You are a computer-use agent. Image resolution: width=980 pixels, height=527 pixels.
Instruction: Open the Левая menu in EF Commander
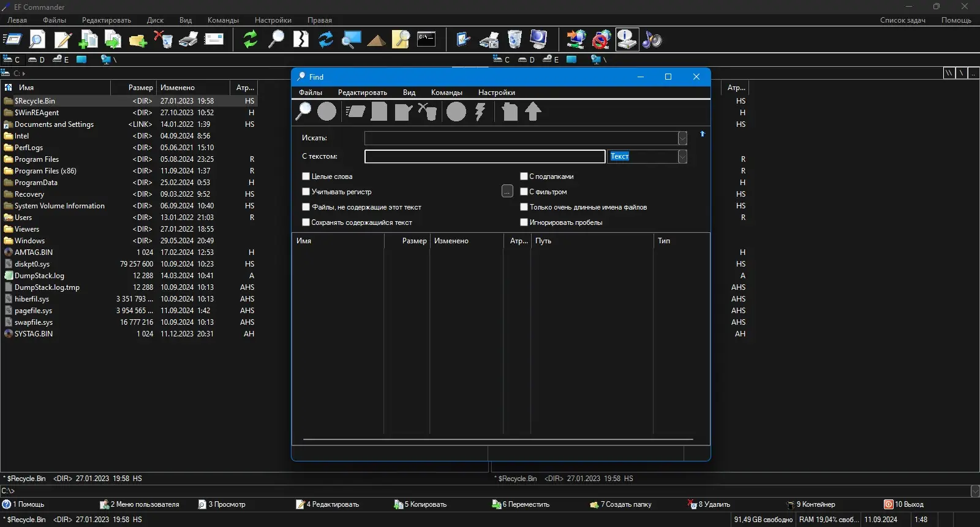point(17,20)
